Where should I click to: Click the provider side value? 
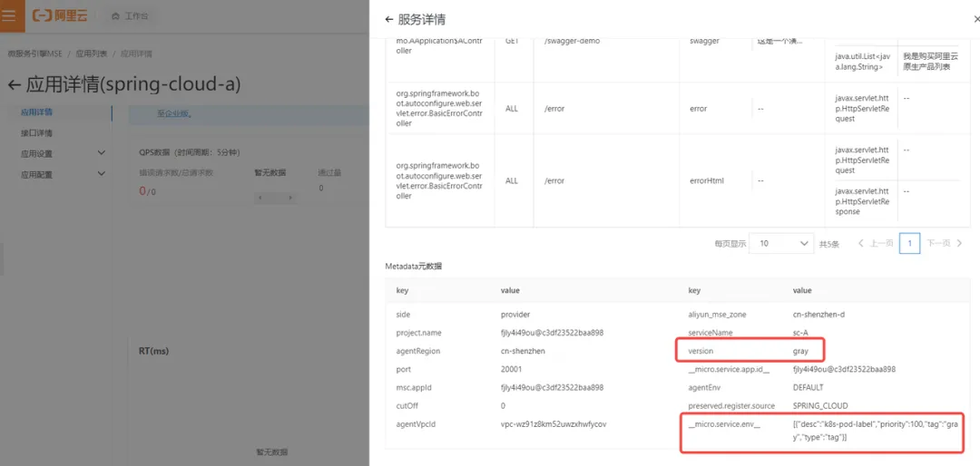tap(515, 315)
